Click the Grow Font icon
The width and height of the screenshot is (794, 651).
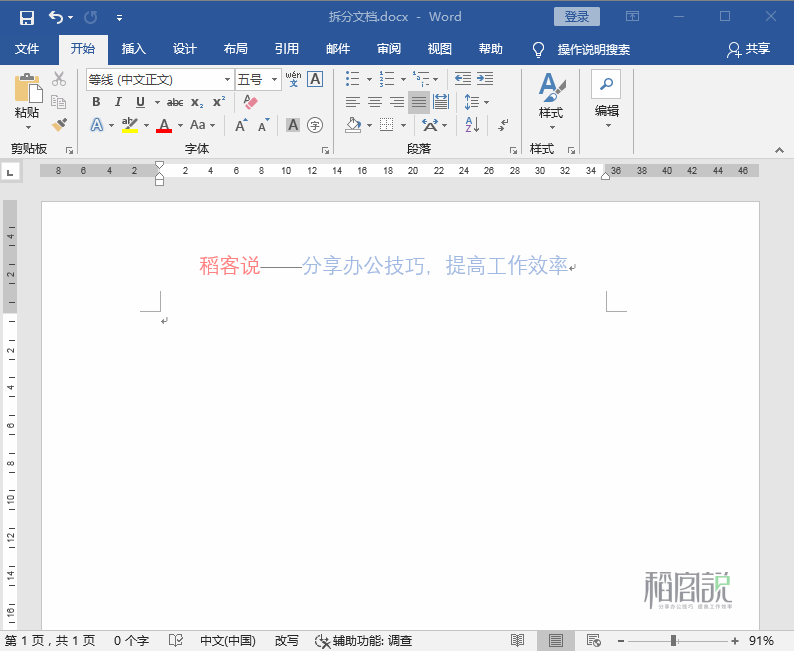coord(242,125)
